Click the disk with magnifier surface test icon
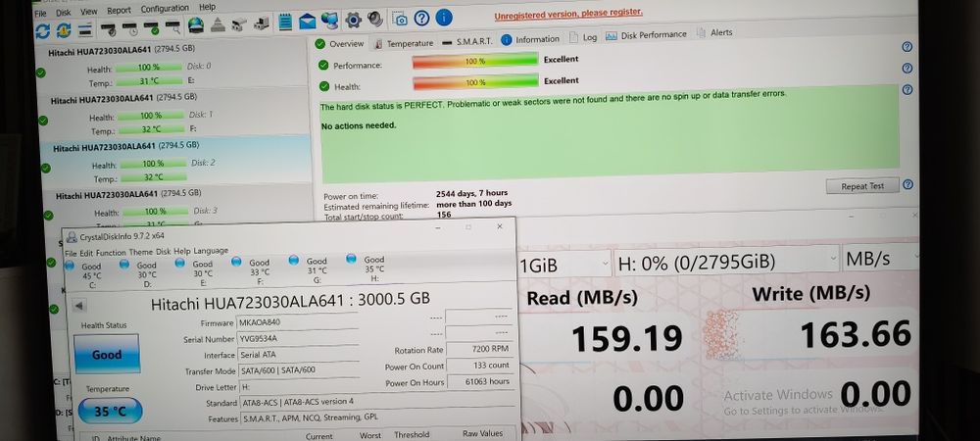 tap(172, 26)
